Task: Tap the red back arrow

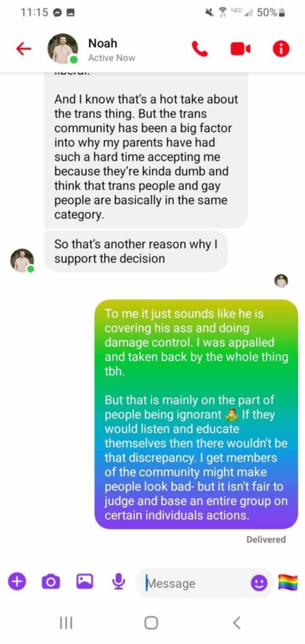Action: point(23,49)
